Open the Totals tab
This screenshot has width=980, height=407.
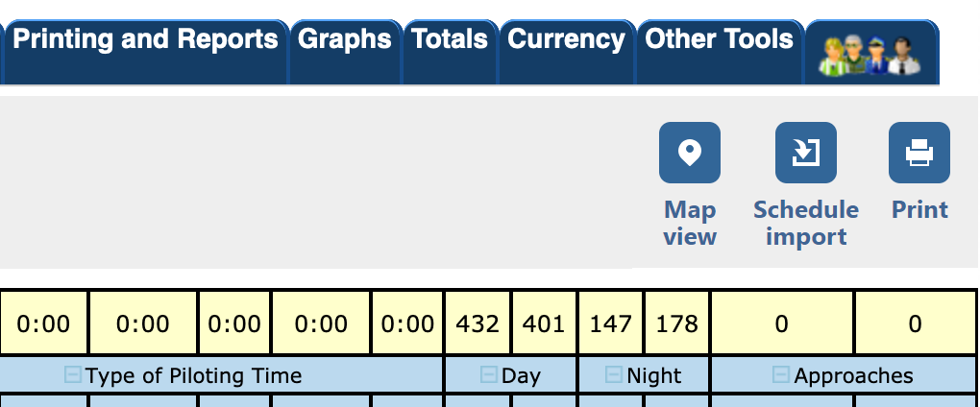click(x=450, y=40)
